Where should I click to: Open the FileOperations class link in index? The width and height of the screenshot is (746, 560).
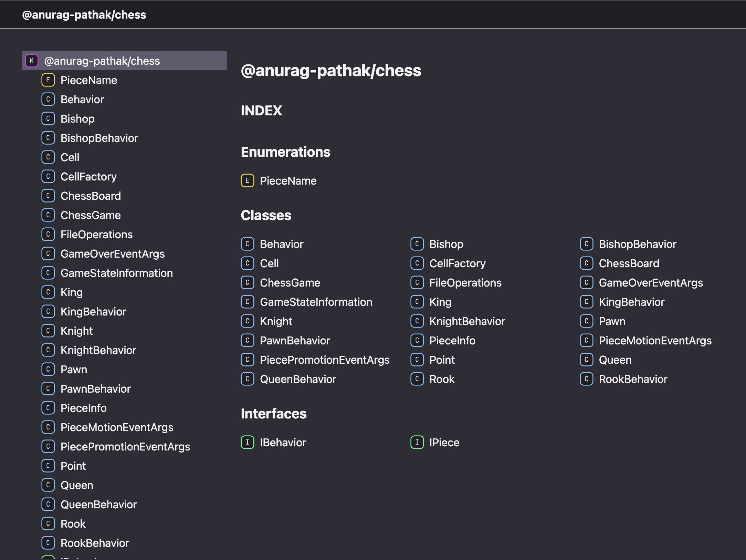tap(465, 283)
